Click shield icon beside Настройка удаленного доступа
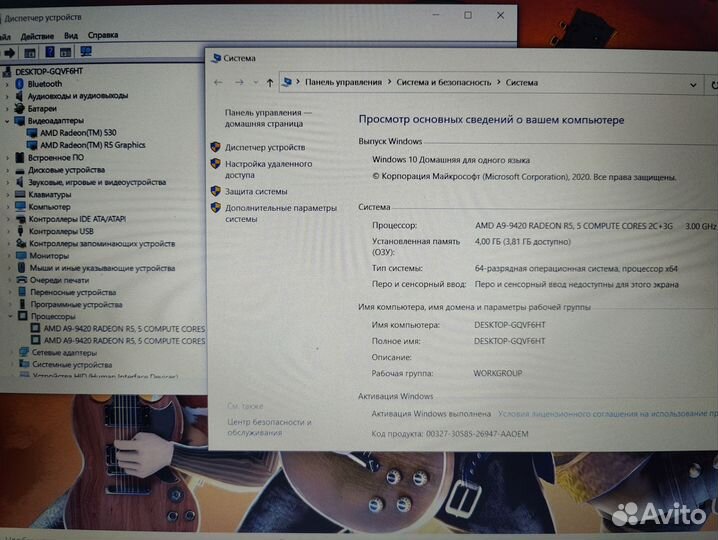This screenshot has height=540, width=718. coord(216,164)
